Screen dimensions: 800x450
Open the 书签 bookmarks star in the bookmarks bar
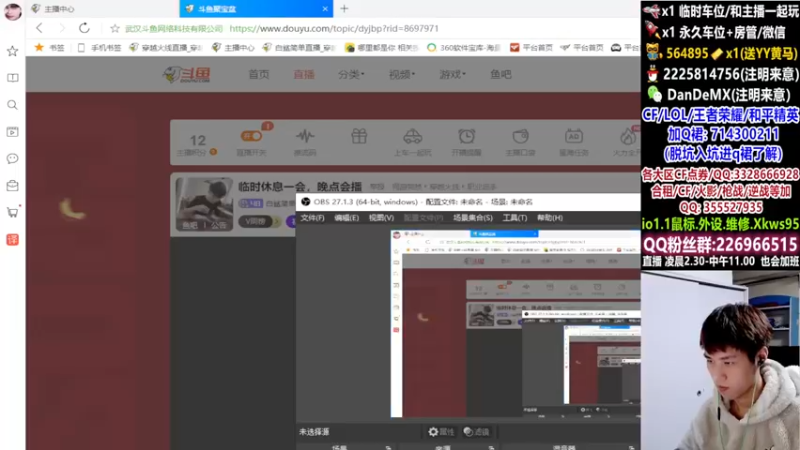[x=49, y=47]
